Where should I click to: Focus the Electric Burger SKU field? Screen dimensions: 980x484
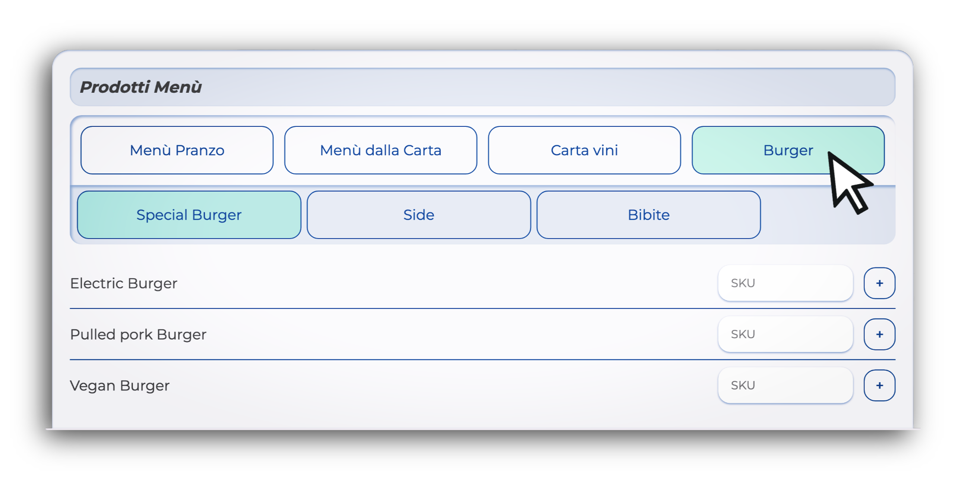click(x=785, y=283)
